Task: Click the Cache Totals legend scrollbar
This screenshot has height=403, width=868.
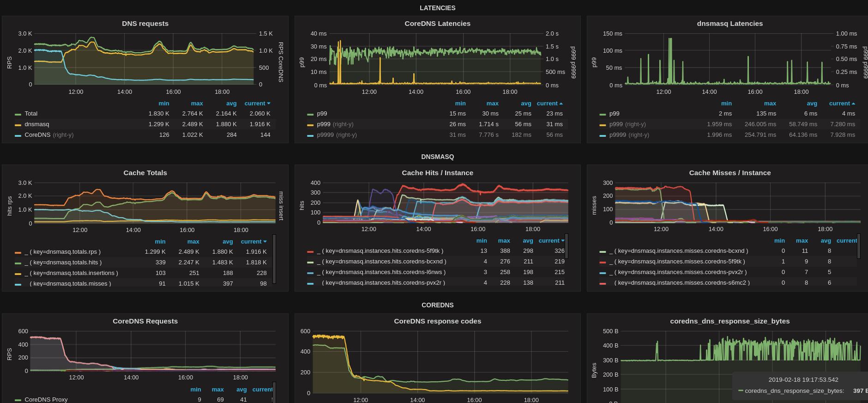Action: [274, 259]
